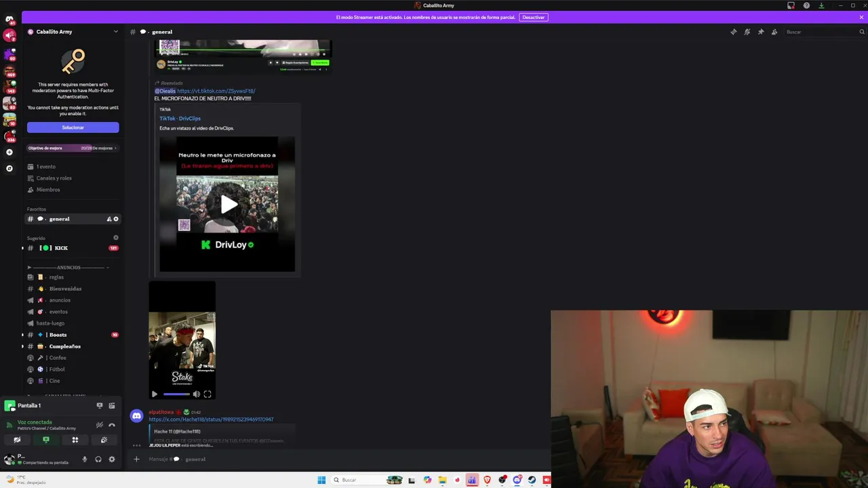Screen dimensions: 868x488
Task: Deafen with headphones icon
Action: pos(98,460)
